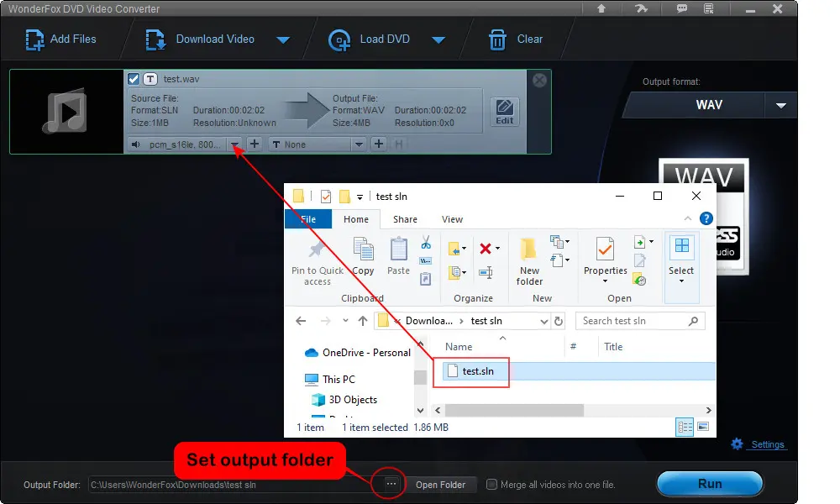Expand the Load DVD dropdown arrow
This screenshot has width=840, height=504.
(438, 40)
